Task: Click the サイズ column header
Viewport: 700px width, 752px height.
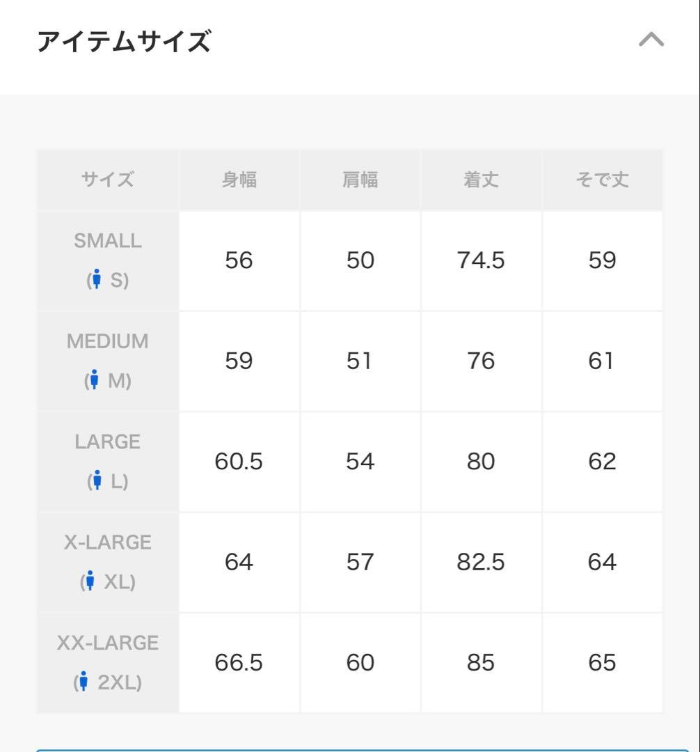Action: (x=108, y=180)
